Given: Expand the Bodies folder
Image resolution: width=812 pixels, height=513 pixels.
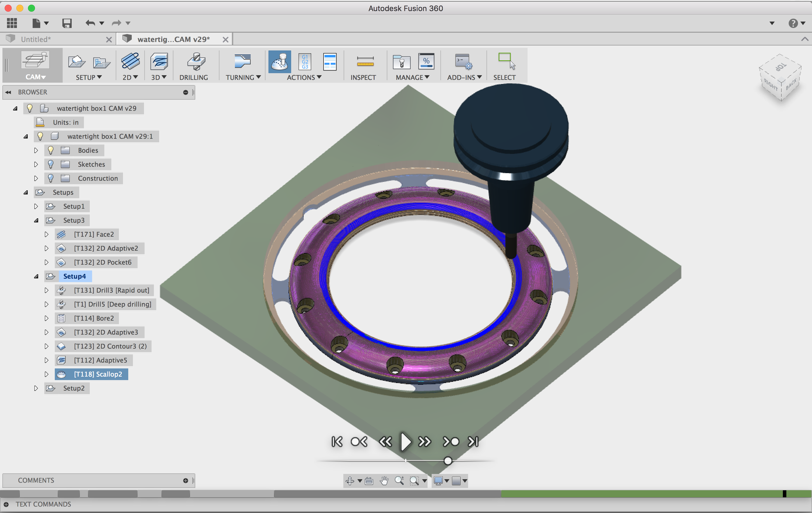Looking at the screenshot, I should 36,150.
